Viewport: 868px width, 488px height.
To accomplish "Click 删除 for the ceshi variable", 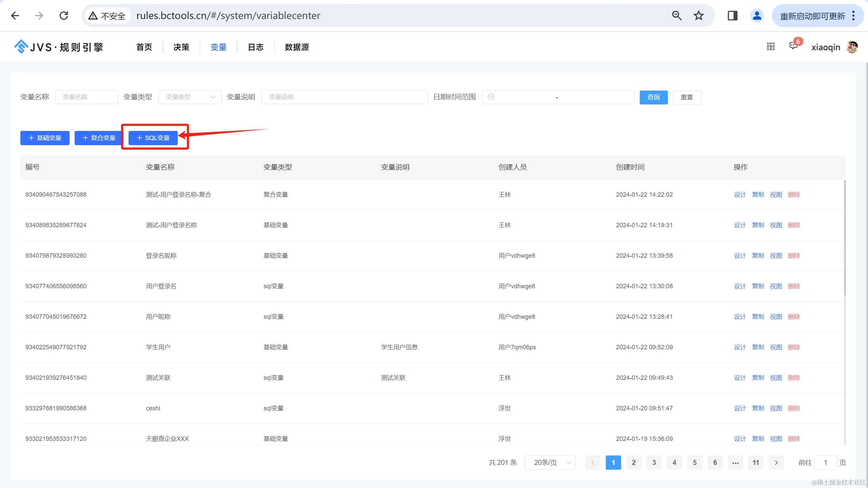I will pos(794,408).
